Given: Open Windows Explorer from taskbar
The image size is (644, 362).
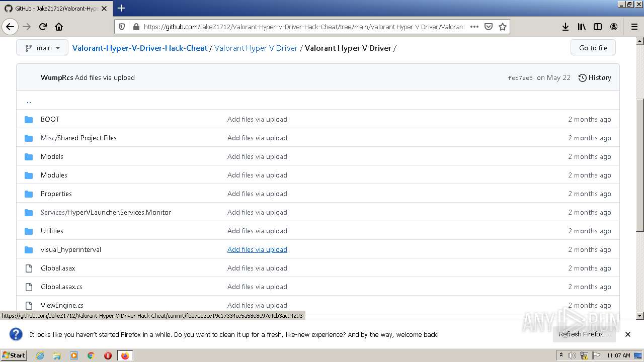Looking at the screenshot, I should tap(57, 355).
